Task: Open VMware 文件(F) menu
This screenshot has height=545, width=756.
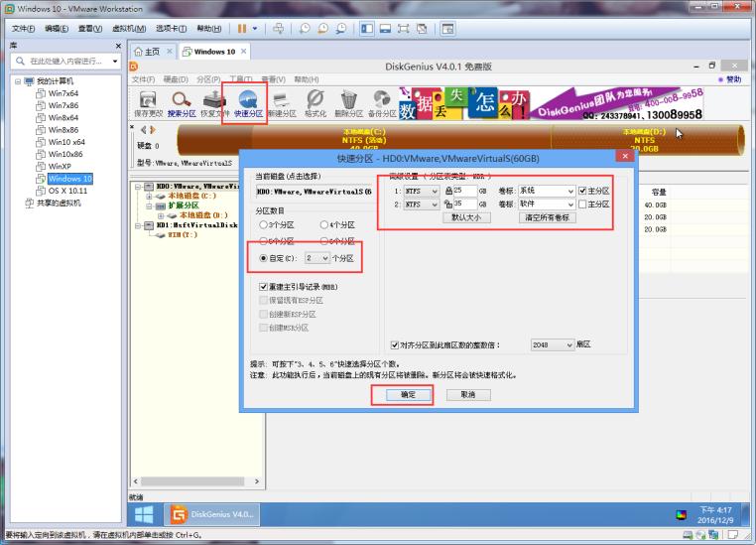Action: tap(23, 29)
